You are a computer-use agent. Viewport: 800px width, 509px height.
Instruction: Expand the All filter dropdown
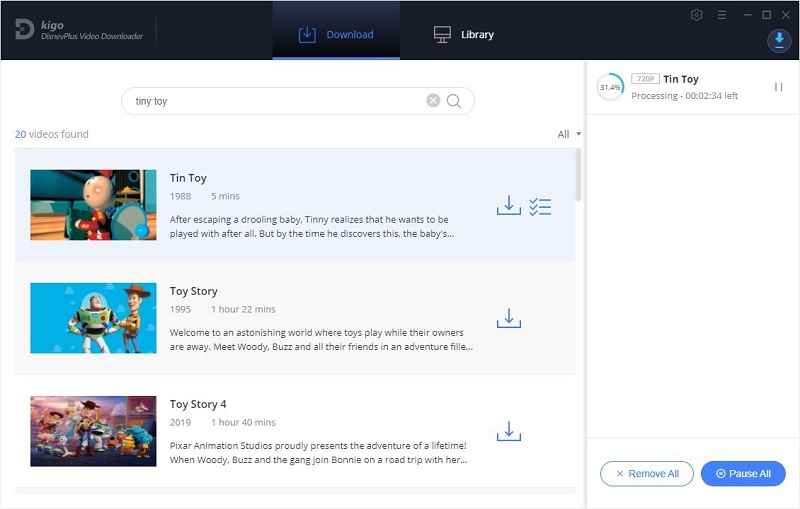pyautogui.click(x=568, y=134)
